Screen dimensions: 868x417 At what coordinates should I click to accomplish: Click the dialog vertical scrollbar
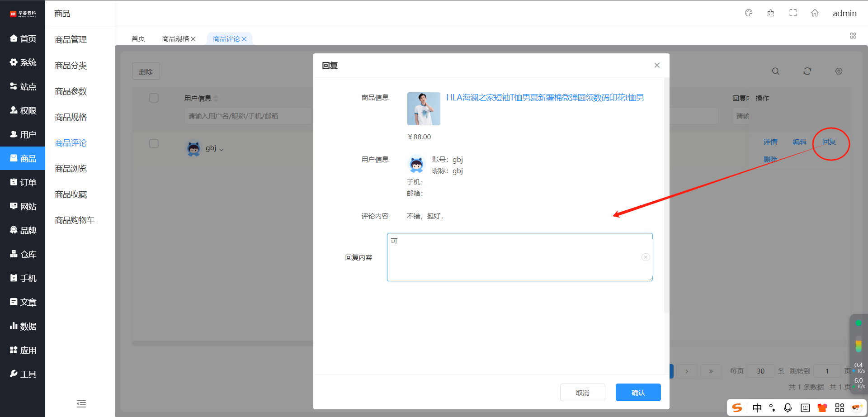(x=666, y=194)
